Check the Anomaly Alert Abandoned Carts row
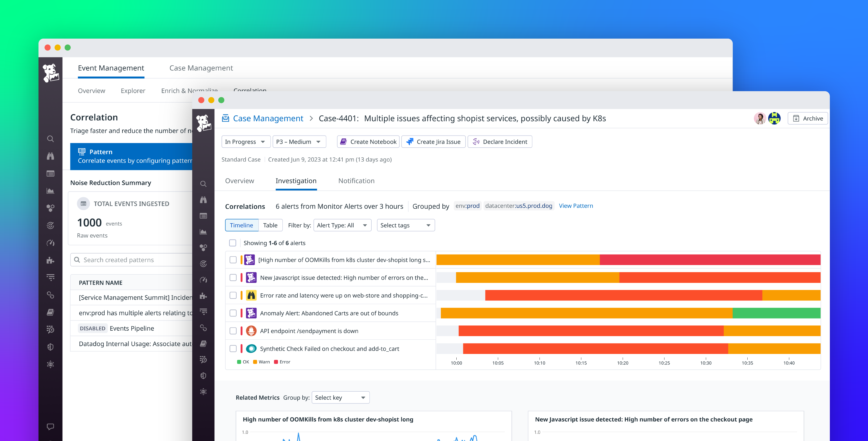The width and height of the screenshot is (868, 441). pyautogui.click(x=233, y=313)
